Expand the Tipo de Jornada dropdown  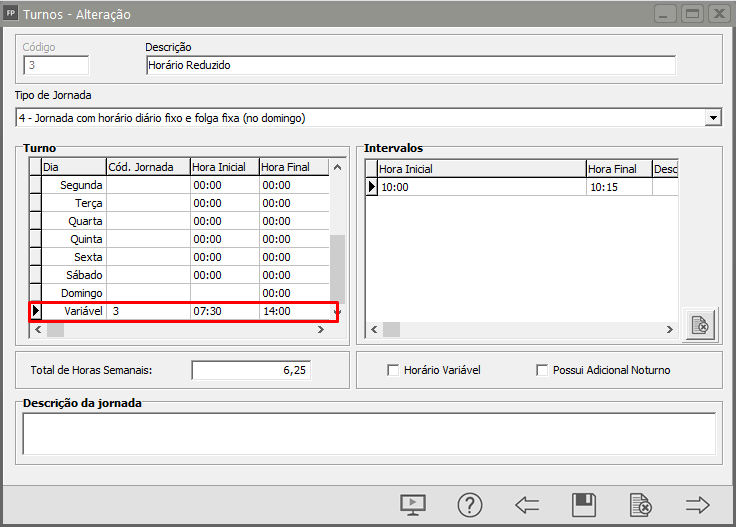coord(713,118)
